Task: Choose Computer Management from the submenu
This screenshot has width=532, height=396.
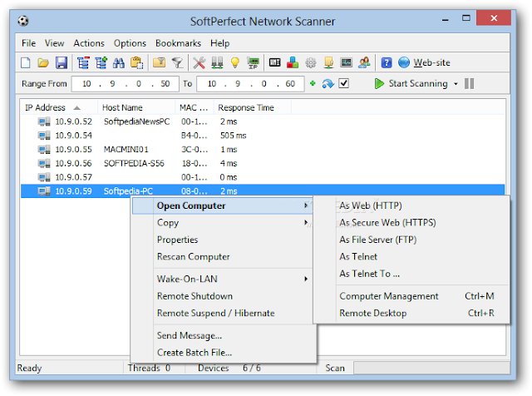Action: point(411,296)
